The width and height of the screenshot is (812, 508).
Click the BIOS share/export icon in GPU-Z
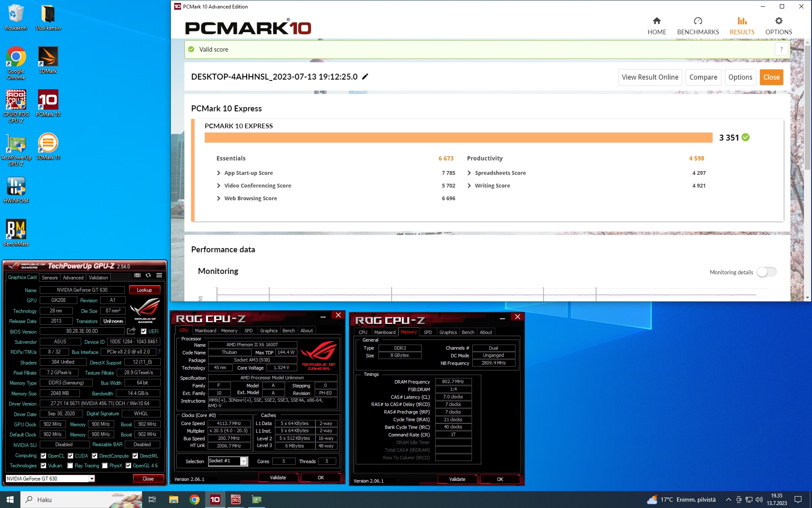(132, 331)
